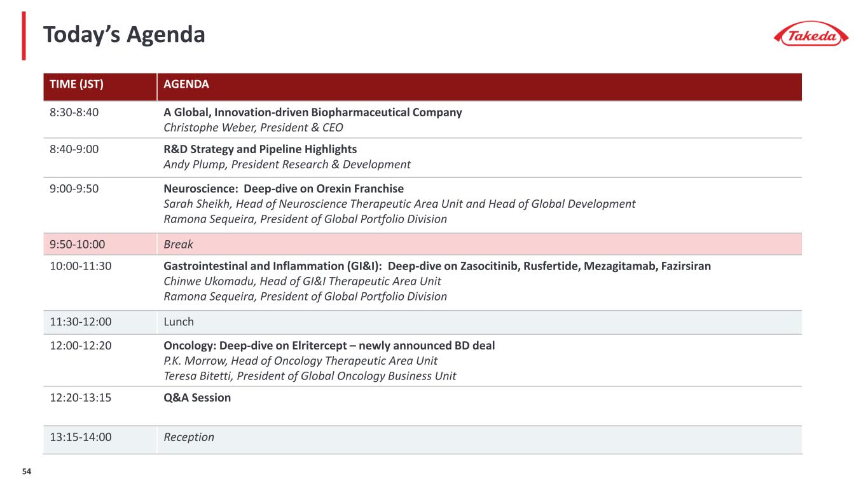Select the 10:00-11:30 time slot

(81, 266)
